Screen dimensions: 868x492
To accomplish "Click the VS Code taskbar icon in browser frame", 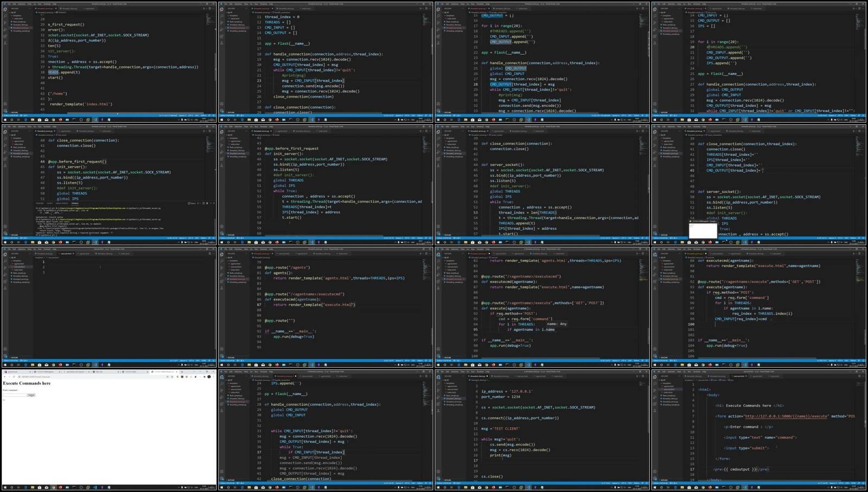I will click(x=95, y=488).
